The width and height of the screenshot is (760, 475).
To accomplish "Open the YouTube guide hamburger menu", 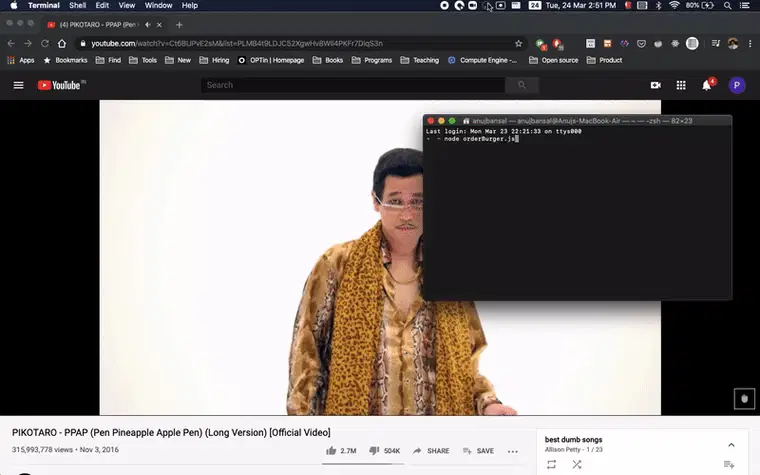I will point(18,85).
